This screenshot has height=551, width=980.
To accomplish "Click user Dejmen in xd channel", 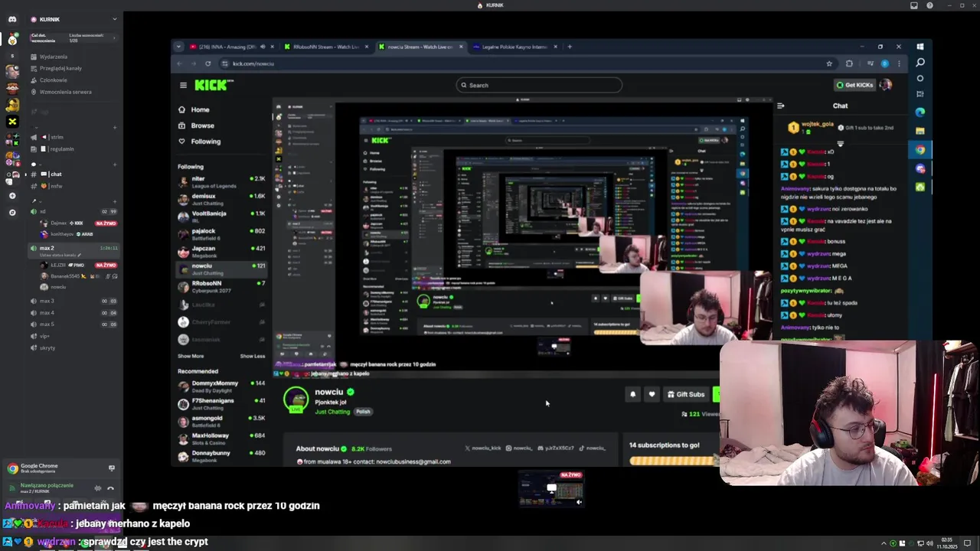I will pyautogui.click(x=59, y=223).
